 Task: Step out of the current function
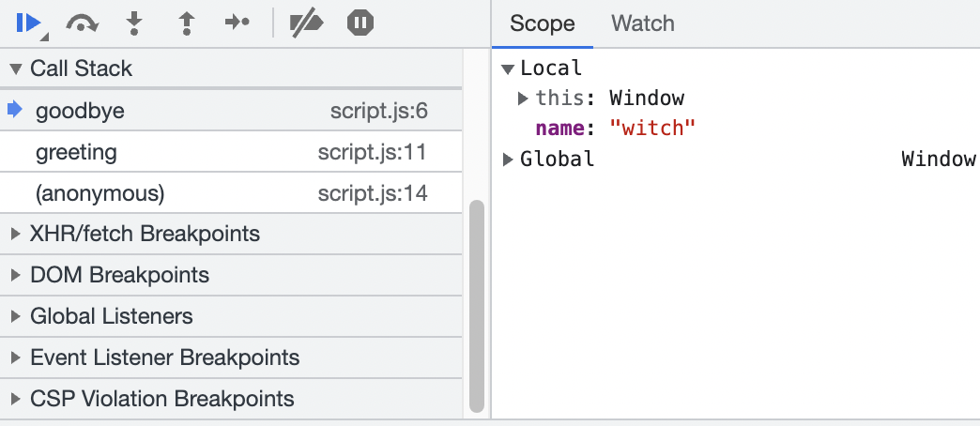pyautogui.click(x=187, y=23)
